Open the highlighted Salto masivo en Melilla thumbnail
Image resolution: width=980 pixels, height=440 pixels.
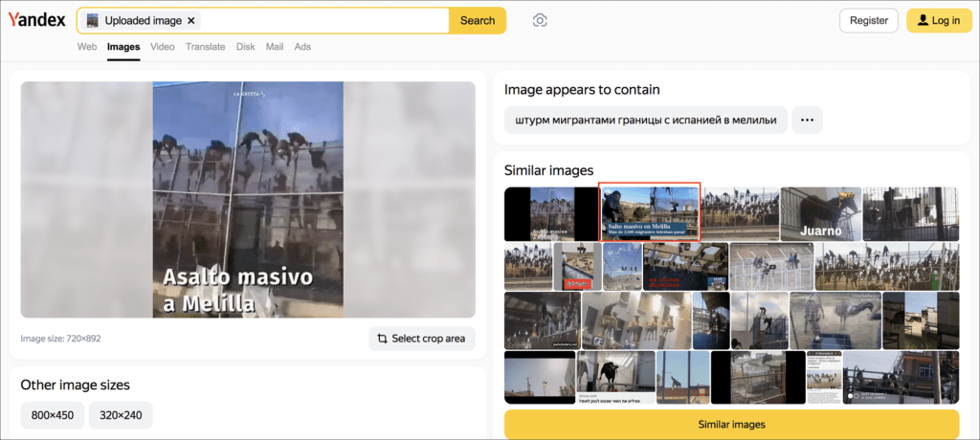coord(650,211)
